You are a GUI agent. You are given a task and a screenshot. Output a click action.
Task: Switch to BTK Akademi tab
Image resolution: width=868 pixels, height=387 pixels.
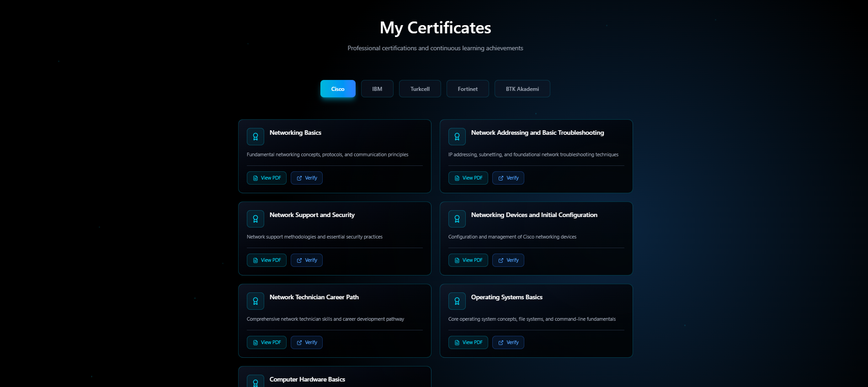[x=522, y=89]
